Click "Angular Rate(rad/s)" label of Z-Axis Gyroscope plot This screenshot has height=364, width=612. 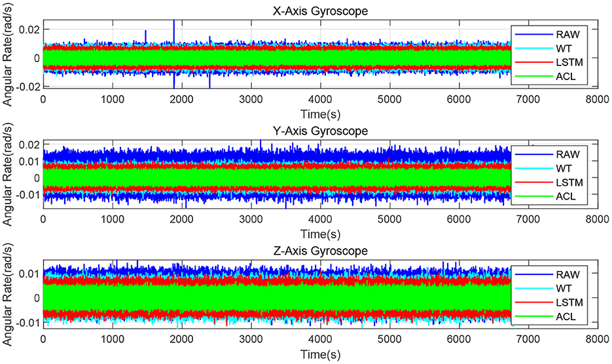coord(8,295)
